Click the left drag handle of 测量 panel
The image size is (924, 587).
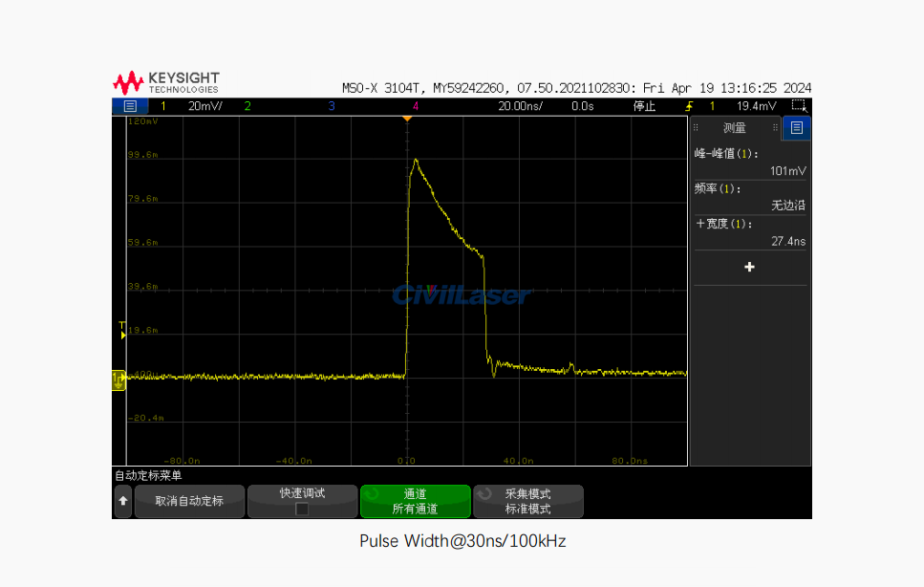coord(696,127)
